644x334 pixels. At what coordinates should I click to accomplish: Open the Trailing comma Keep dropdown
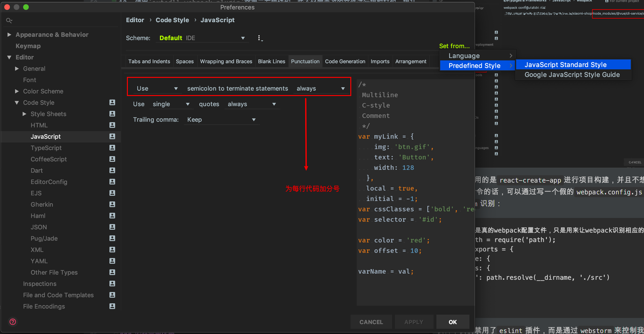(x=221, y=120)
